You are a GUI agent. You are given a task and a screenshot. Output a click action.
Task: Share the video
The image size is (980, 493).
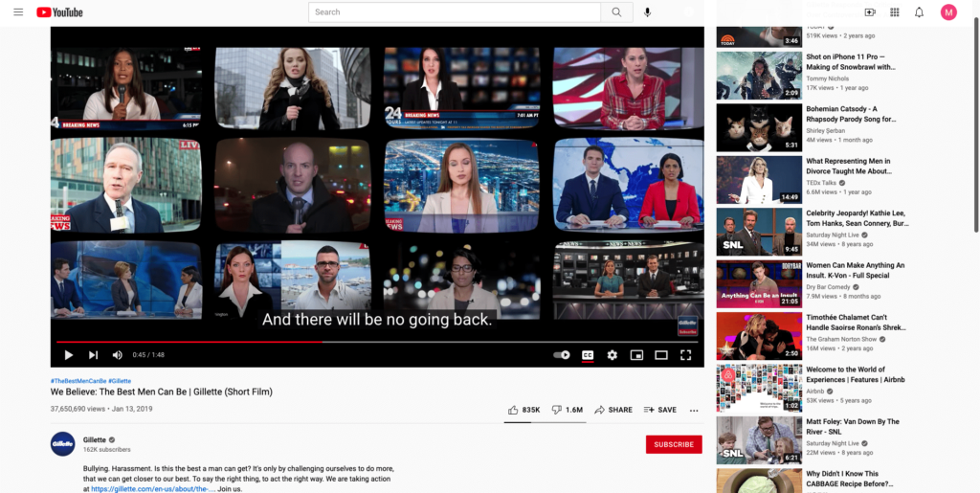(x=613, y=410)
